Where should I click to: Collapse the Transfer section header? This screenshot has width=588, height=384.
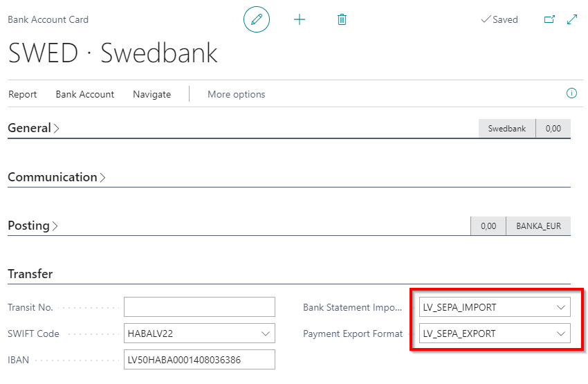tap(30, 274)
